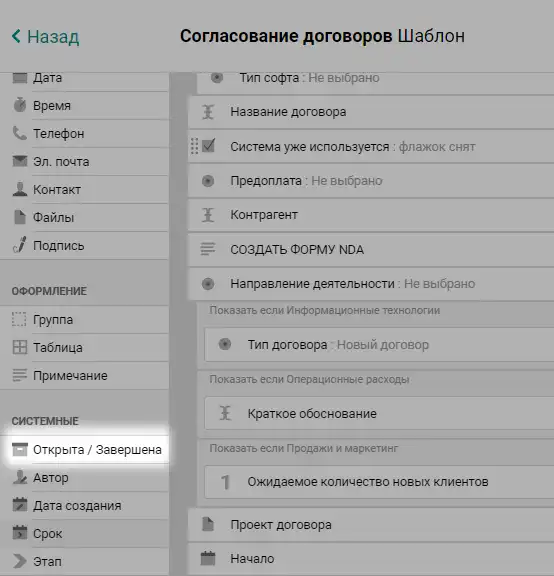The image size is (554, 576).
Task: Click the dashed-square icon for Группа
Action: click(x=19, y=319)
